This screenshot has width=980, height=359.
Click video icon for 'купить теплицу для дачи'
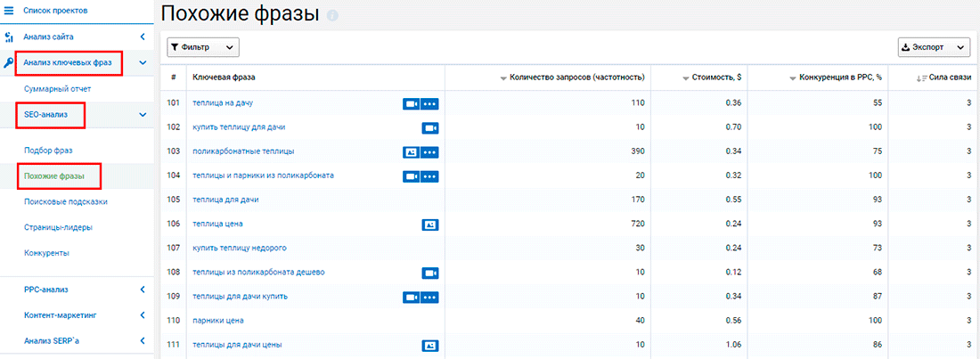click(430, 128)
